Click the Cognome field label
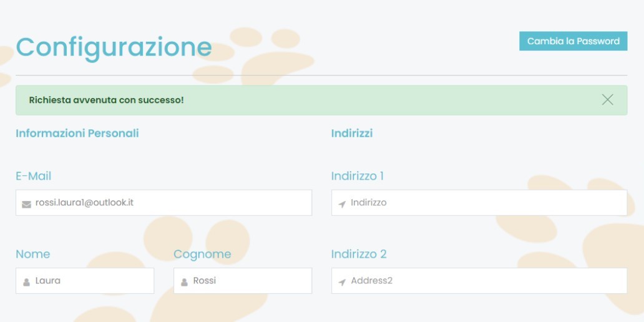The width and height of the screenshot is (644, 322). coord(202,254)
